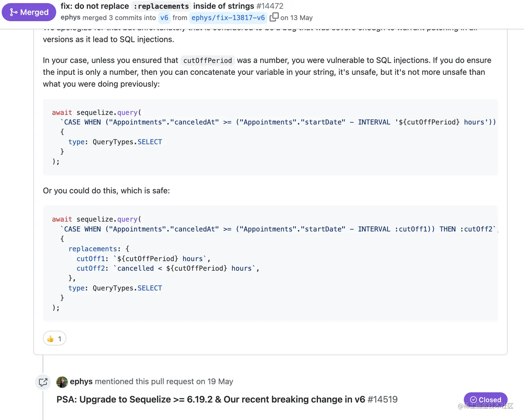Click the cross-reference timeline icon
This screenshot has width=524, height=420.
[43, 382]
